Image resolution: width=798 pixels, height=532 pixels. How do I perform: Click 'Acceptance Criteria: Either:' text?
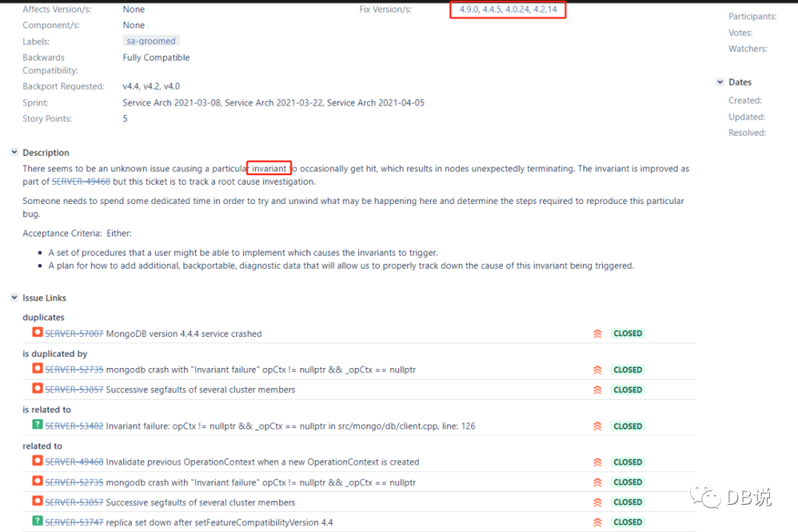(x=77, y=233)
